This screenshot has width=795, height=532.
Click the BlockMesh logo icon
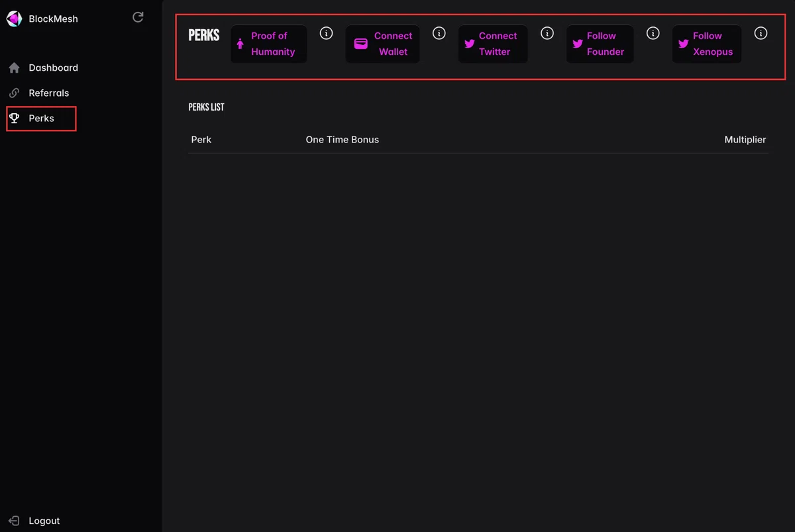[x=14, y=19]
